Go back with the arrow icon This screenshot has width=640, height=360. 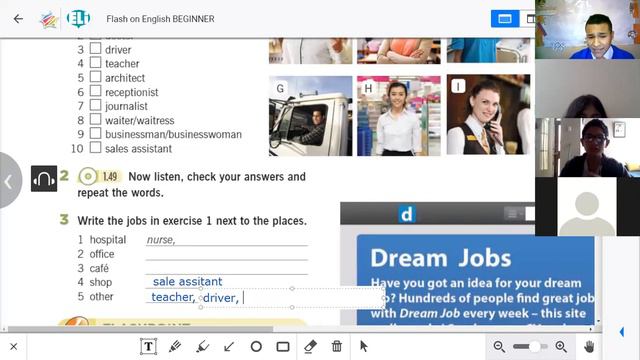(18, 19)
